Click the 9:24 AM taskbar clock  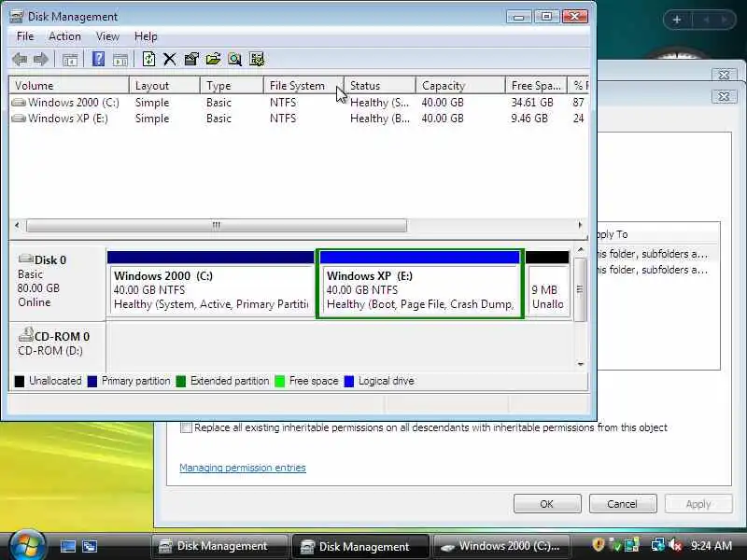point(711,546)
